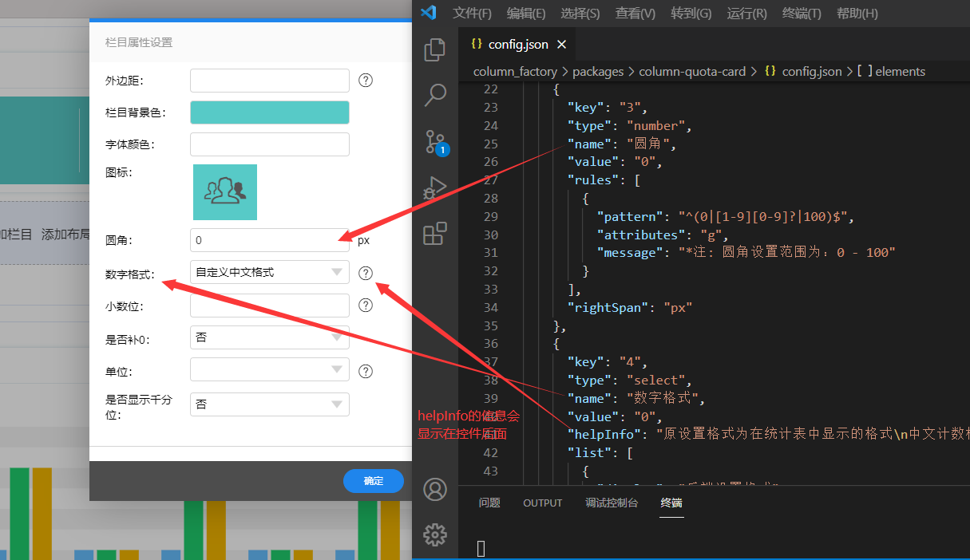Open the 文件(F) menu
The width and height of the screenshot is (970, 560).
472,14
